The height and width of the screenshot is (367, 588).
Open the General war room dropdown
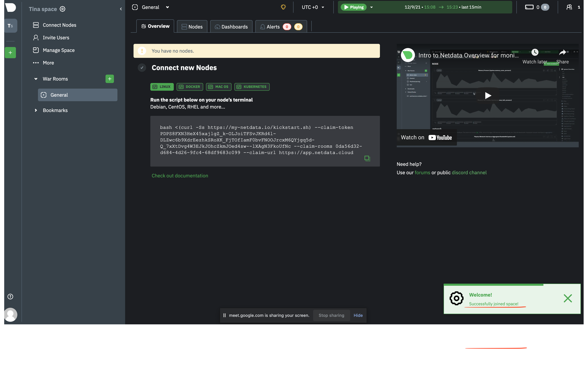pyautogui.click(x=167, y=7)
